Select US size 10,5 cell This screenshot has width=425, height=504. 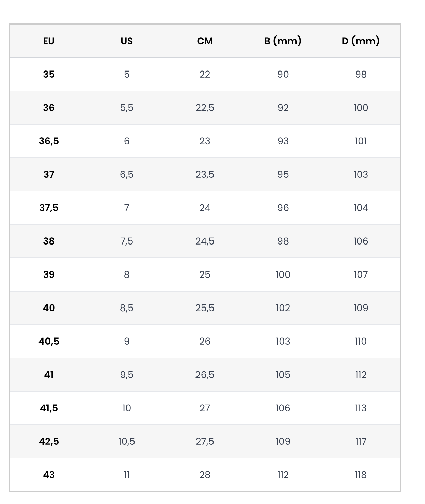127,441
